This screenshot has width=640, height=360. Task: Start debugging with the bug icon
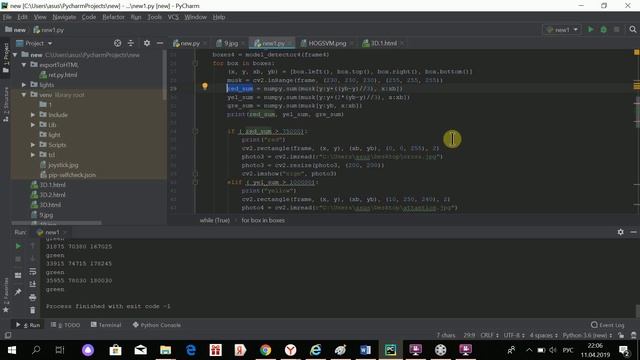click(604, 29)
